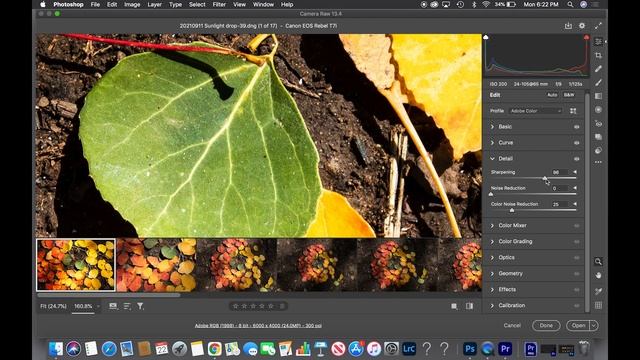This screenshot has width=640, height=360.
Task: Expand the Curve panel
Action: point(492,143)
